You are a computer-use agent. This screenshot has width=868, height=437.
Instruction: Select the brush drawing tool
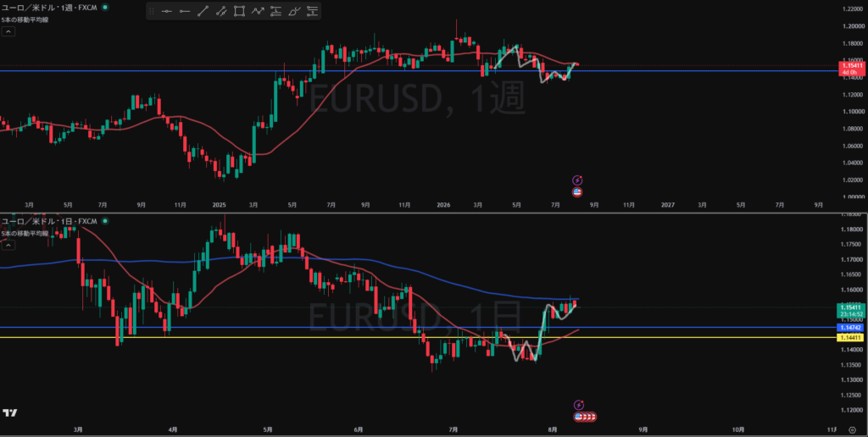pyautogui.click(x=294, y=10)
